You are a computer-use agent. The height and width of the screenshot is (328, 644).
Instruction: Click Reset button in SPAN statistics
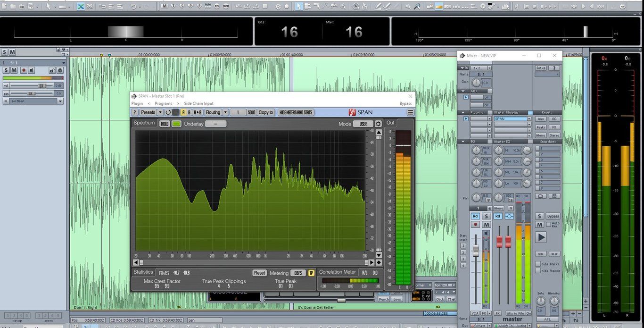pyautogui.click(x=259, y=273)
